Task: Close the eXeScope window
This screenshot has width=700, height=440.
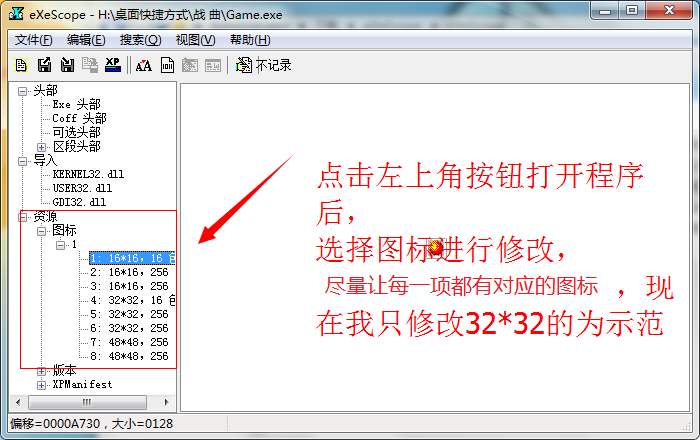Action: (x=669, y=11)
